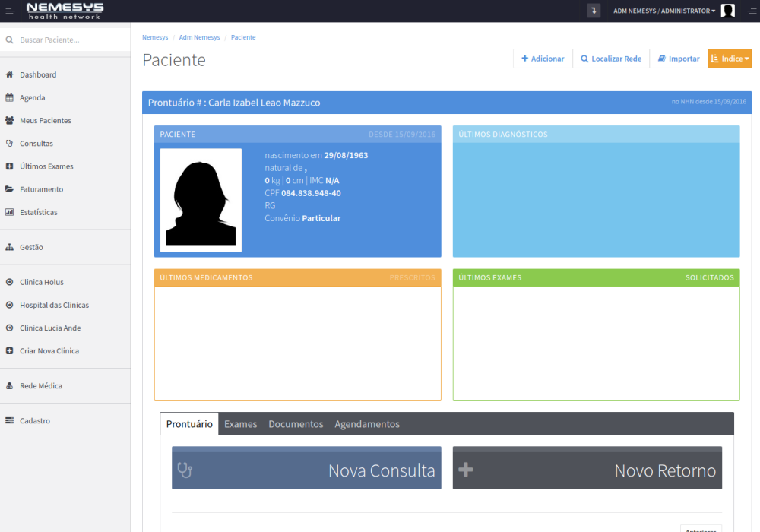Click the Agenda calendar icon
Screen dimensions: 760x532
tap(9, 98)
